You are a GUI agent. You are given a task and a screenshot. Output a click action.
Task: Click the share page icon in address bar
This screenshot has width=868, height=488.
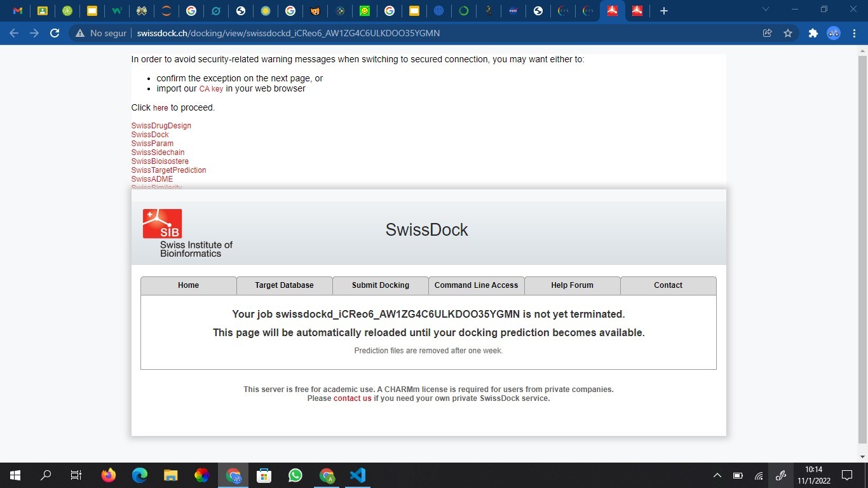tap(768, 33)
